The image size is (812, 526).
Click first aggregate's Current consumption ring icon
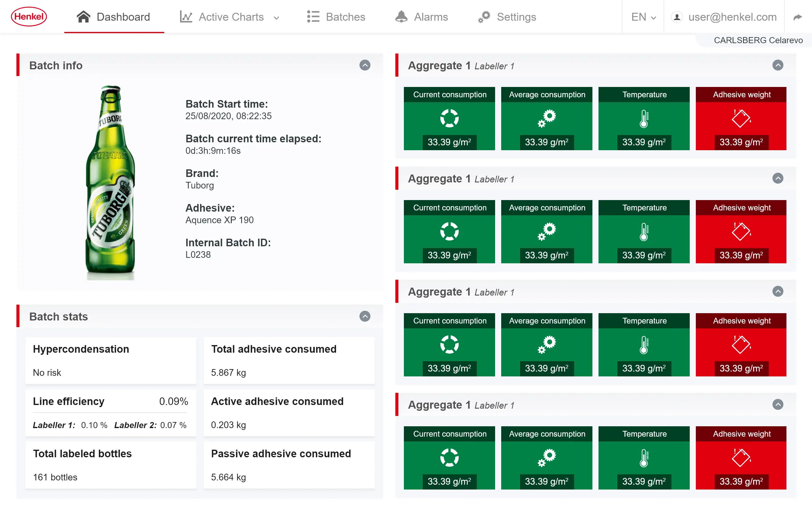point(449,118)
